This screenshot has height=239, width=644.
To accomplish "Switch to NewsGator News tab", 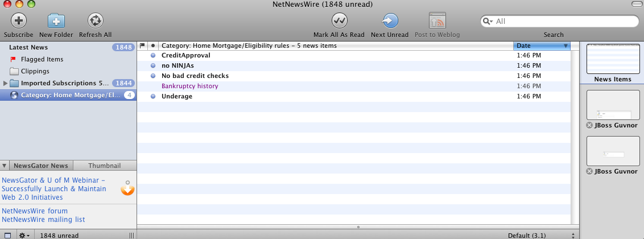I will [40, 166].
